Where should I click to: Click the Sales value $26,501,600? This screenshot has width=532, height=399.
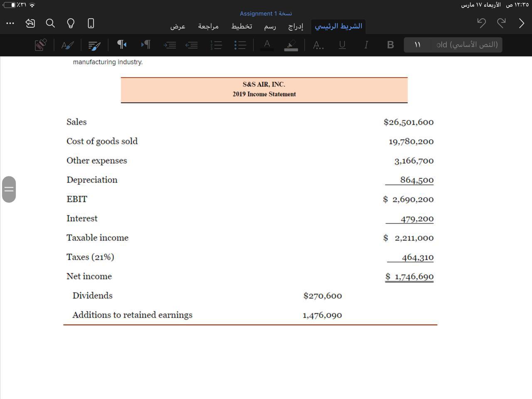[409, 122]
